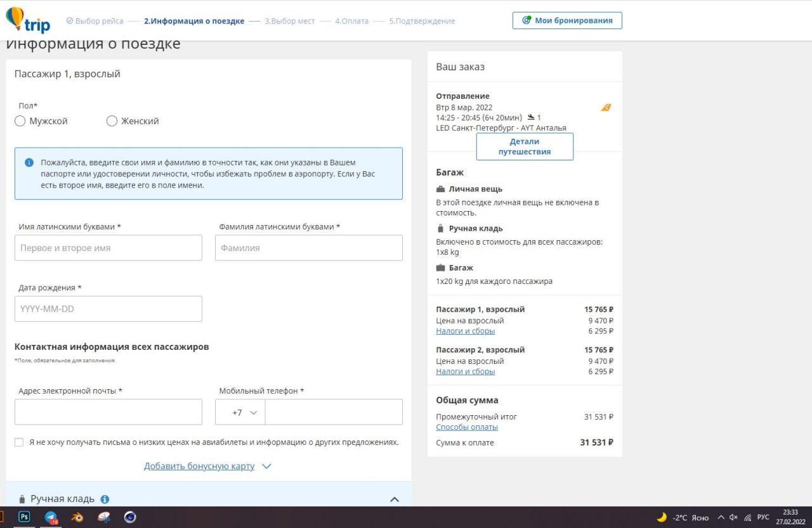812x528 pixels.
Task: Click the total 31 531 ₽ next to Сумма к оплате
Action: (597, 442)
